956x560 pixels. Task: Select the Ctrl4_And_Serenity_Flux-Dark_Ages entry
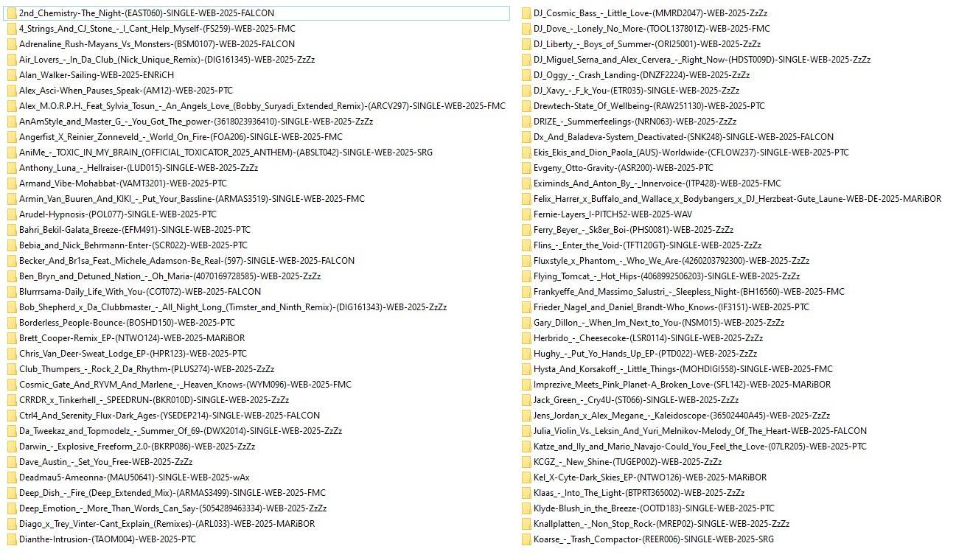tap(170, 416)
